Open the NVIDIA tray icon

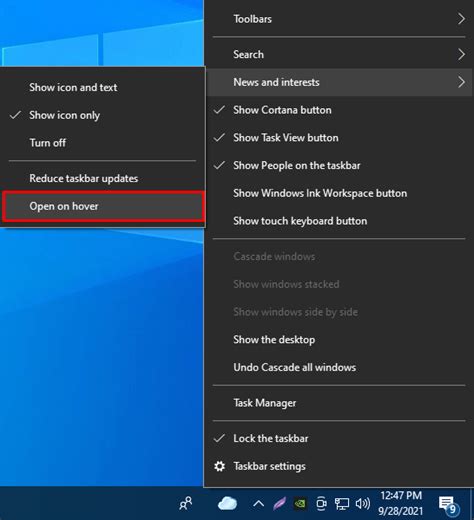(300, 504)
